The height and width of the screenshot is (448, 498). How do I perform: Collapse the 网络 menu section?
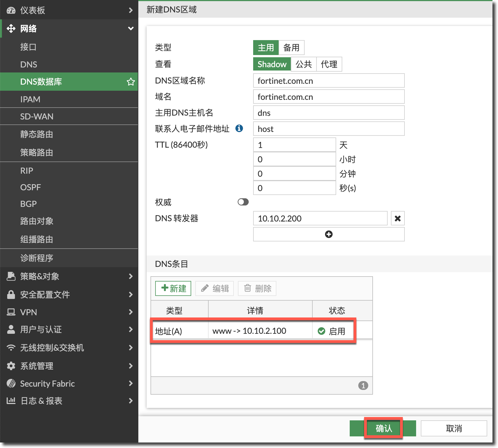[131, 28]
